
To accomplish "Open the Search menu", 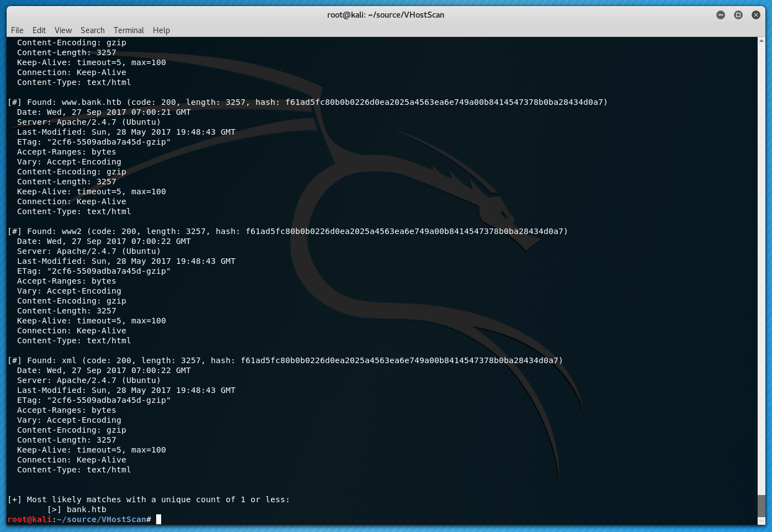I will click(92, 30).
